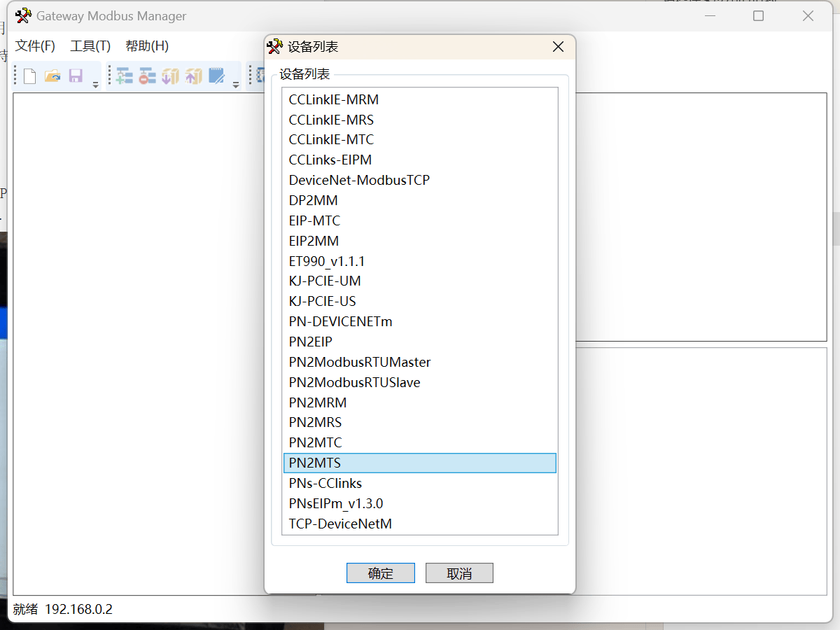Select PN2ModbusRTUSlave in device list

click(x=420, y=383)
